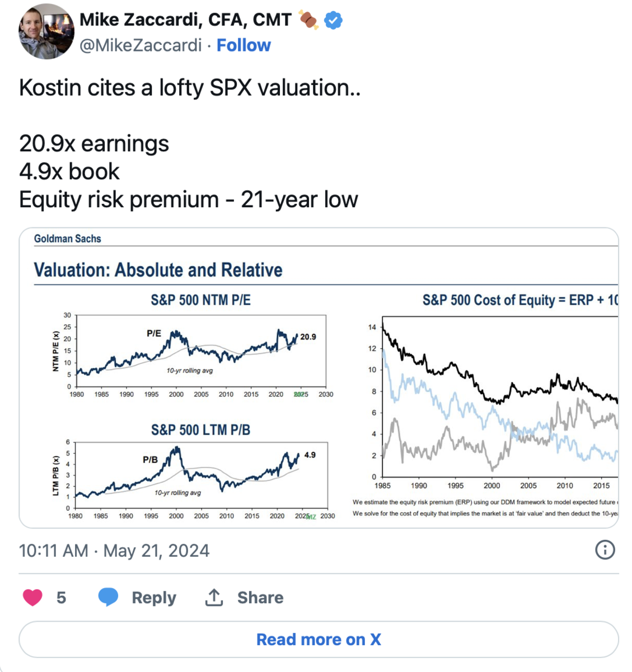632x672 pixels.
Task: Click the Share text label
Action: click(260, 598)
